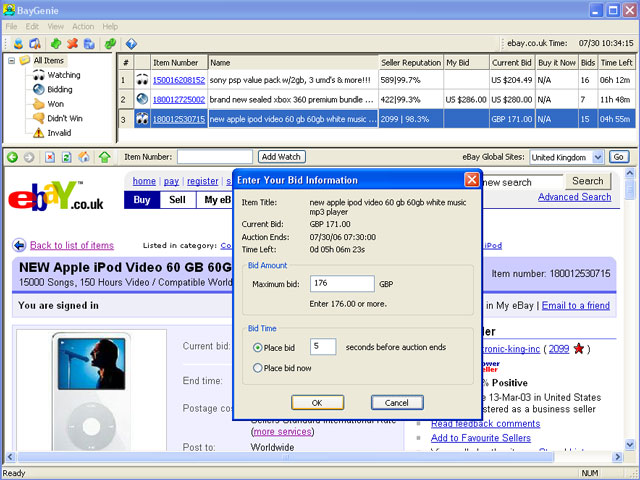
Task: Follow the Back to list of items link
Action: [72, 245]
